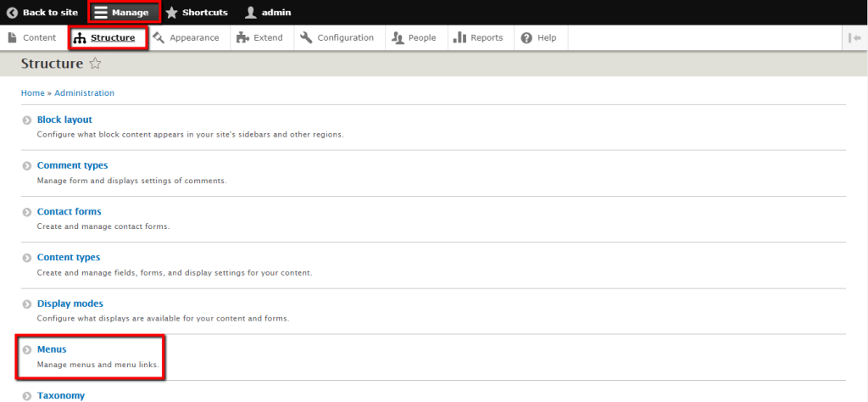
Task: Click the admin user silhouette icon
Action: (251, 12)
